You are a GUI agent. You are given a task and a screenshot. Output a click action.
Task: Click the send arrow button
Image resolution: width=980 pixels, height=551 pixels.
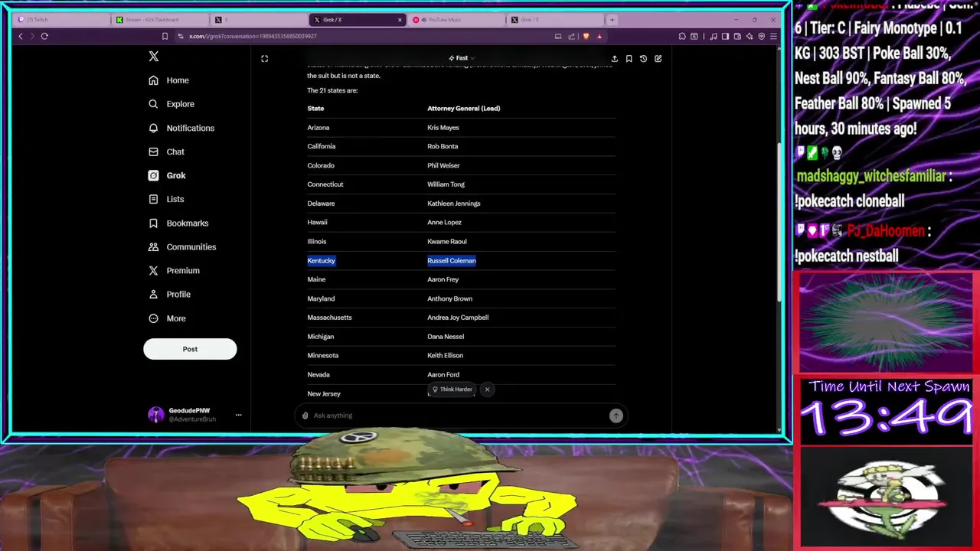pyautogui.click(x=616, y=416)
